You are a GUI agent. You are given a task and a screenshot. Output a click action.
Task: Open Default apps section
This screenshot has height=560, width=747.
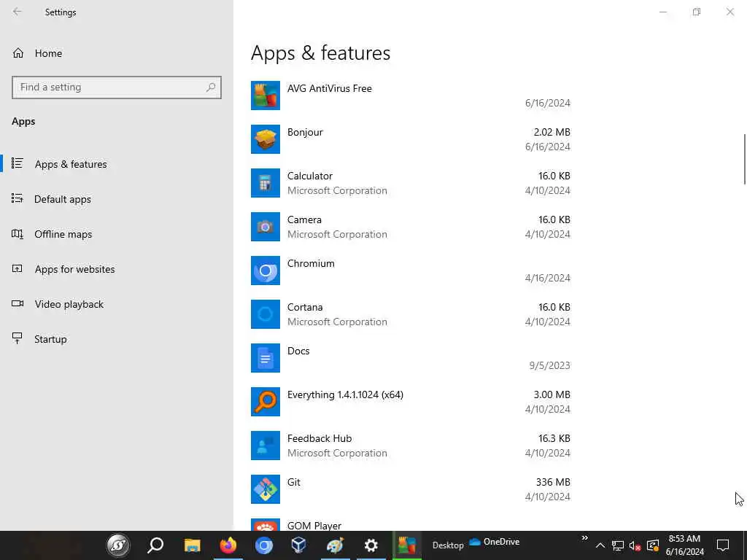117,199
